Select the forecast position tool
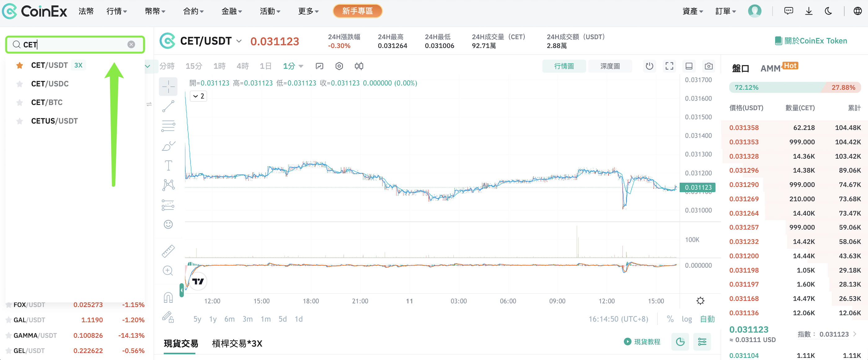Viewport: 868px width, 360px height. (168, 205)
